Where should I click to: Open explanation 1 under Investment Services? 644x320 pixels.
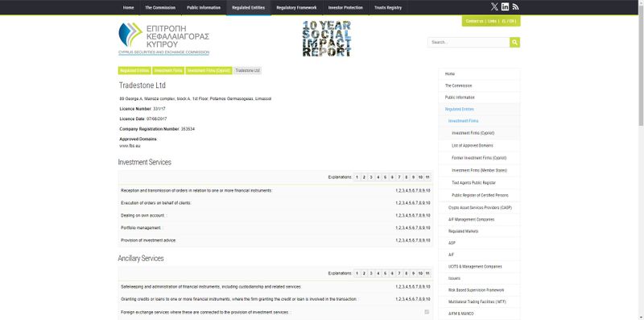pyautogui.click(x=357, y=177)
